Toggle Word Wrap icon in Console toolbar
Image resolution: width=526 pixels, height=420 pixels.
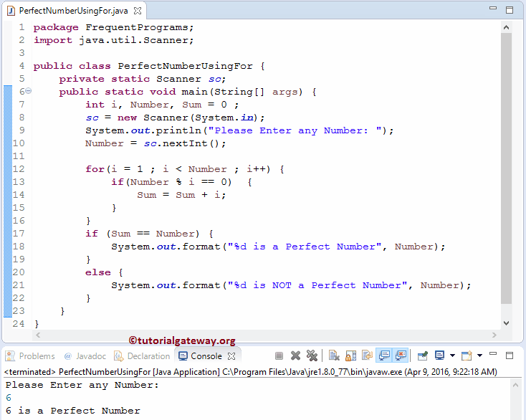pos(367,355)
